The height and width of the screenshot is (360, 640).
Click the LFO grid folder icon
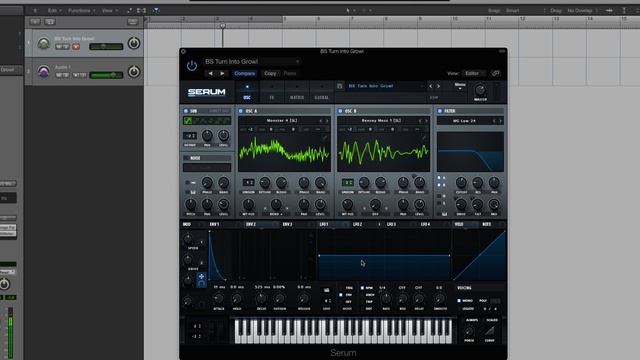(x=327, y=290)
